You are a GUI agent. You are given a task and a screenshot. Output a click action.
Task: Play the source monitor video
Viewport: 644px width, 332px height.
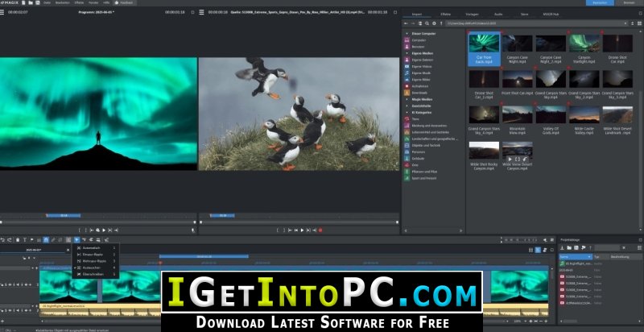[303, 230]
